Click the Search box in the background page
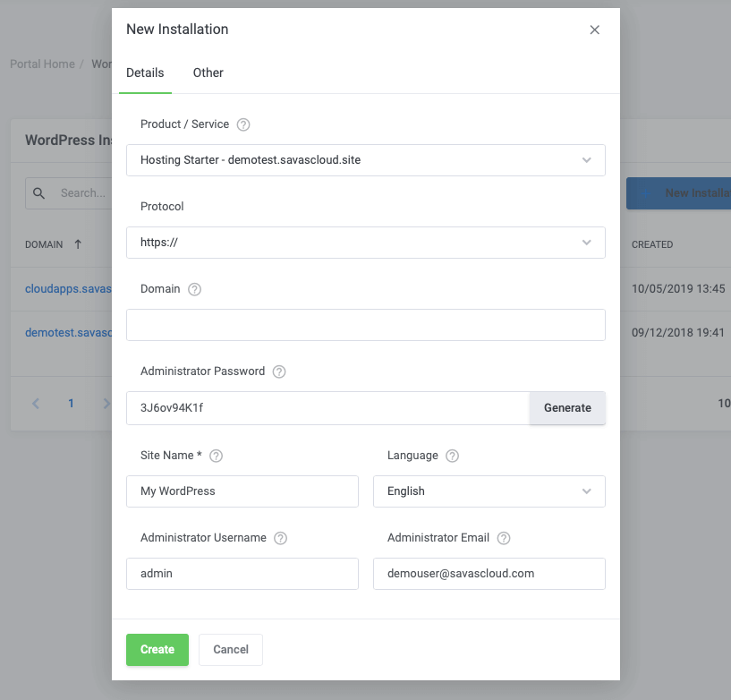This screenshot has width=731, height=700. pyautogui.click(x=69, y=193)
